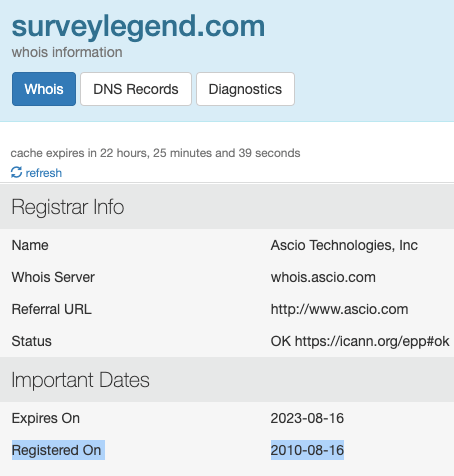Screen dimensions: 454x476
Task: Select the whois.ascio.com server value
Action: (x=323, y=277)
